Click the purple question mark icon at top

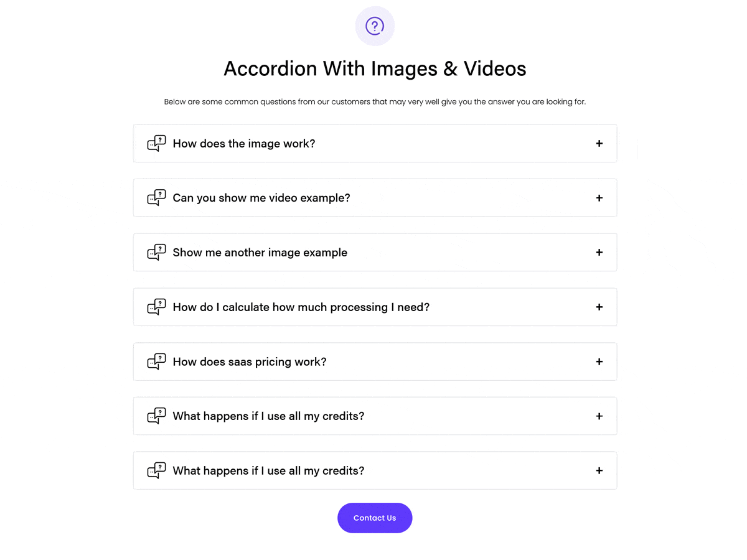click(375, 26)
